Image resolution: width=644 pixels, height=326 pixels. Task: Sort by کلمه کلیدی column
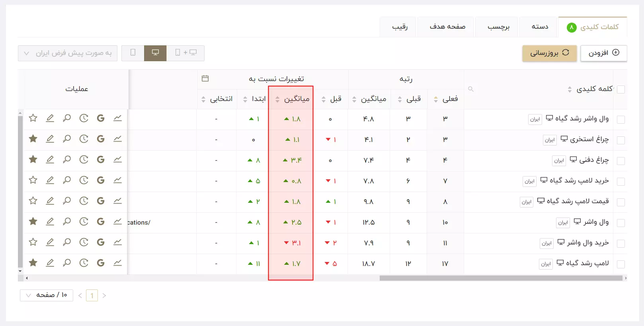point(570,89)
